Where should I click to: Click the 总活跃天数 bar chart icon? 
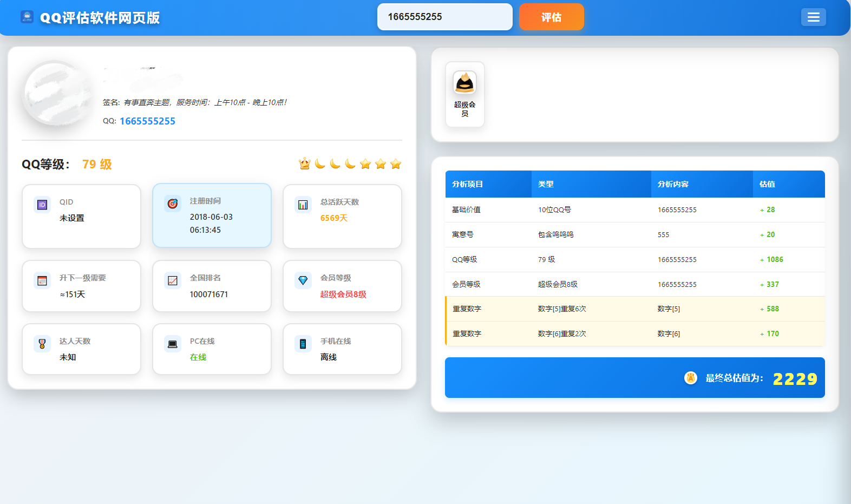[303, 205]
